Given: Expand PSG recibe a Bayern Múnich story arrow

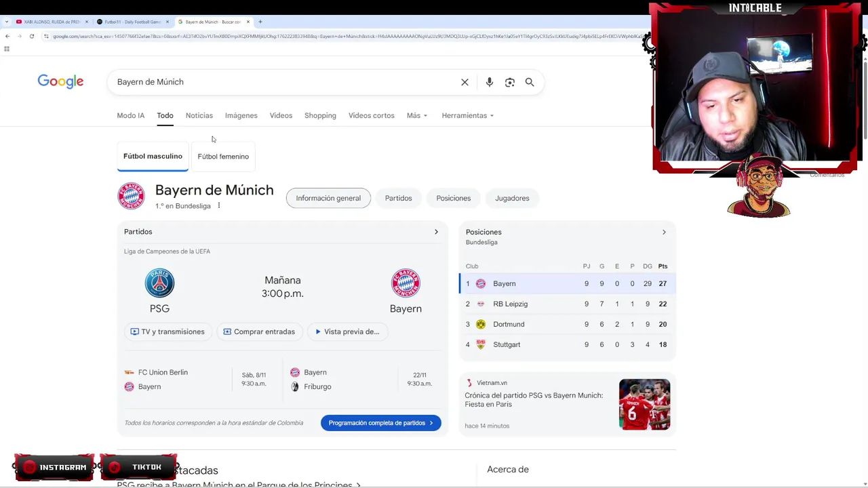Looking at the screenshot, I should 358,485.
